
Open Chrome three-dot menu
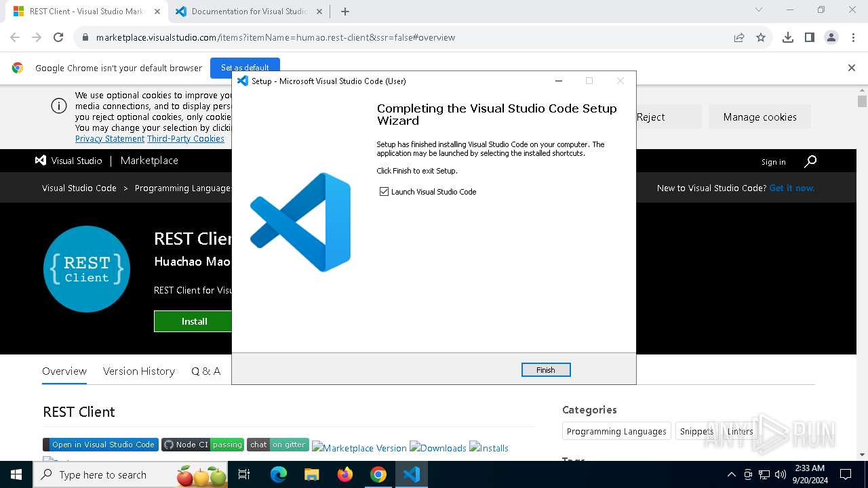pyautogui.click(x=853, y=37)
